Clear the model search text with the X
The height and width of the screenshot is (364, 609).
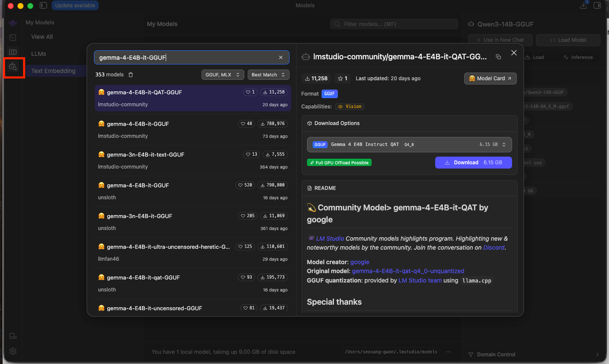[x=281, y=58]
